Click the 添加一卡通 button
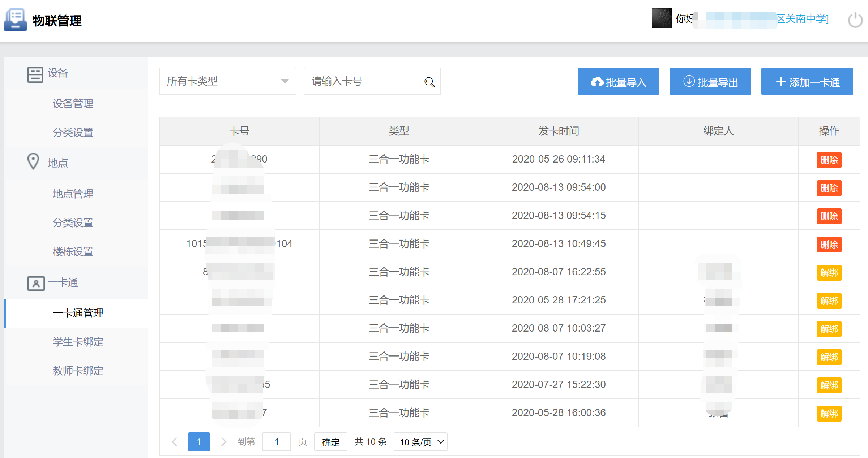 pos(807,82)
